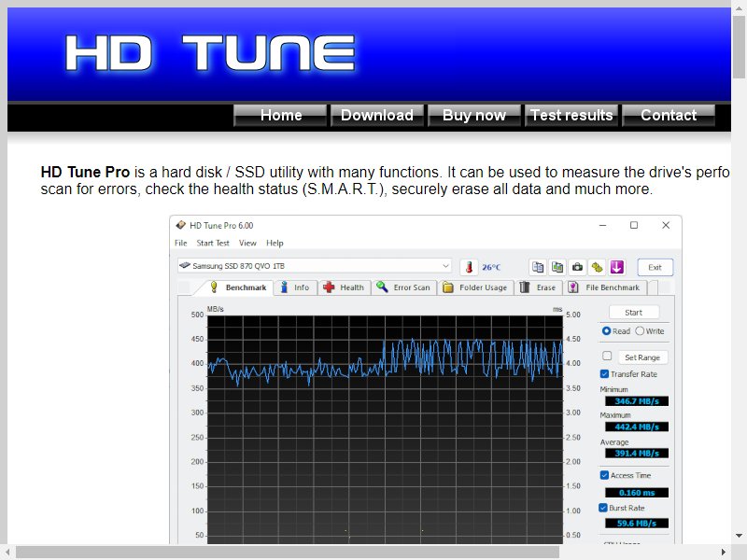
Task: Click the Exit button
Action: [655, 267]
